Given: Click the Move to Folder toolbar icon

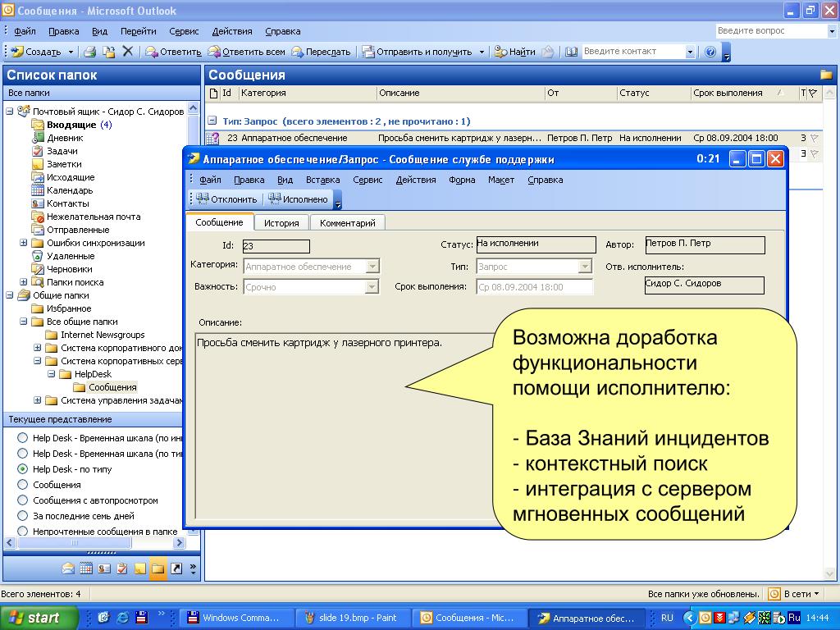Looking at the screenshot, I should 109,52.
